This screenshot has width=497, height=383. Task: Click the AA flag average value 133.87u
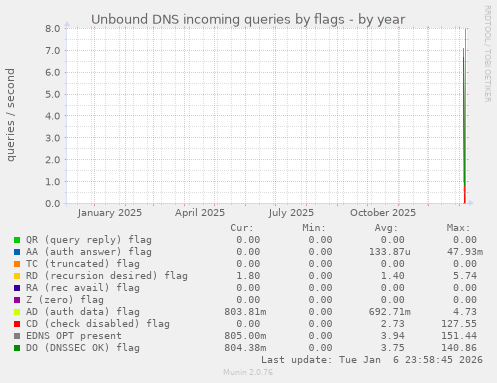(390, 252)
